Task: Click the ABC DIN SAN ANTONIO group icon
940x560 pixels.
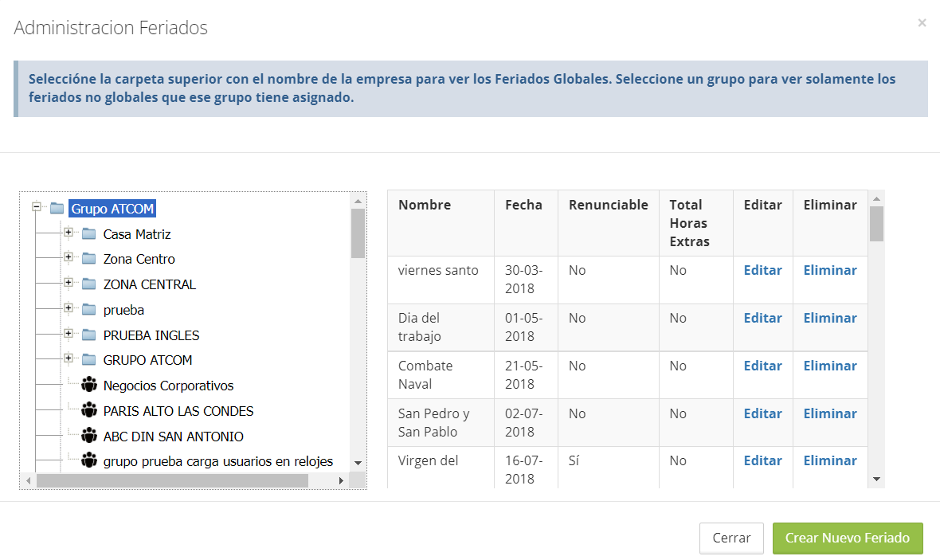Action: (89, 437)
